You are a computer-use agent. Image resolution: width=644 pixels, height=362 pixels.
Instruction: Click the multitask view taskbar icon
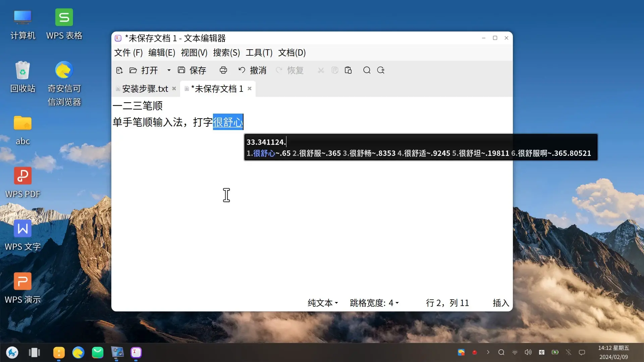pos(34,352)
